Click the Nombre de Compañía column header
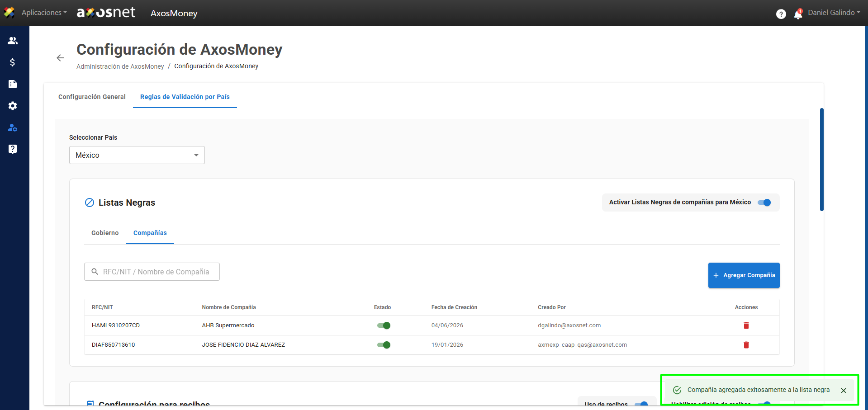868x410 pixels. tap(229, 307)
